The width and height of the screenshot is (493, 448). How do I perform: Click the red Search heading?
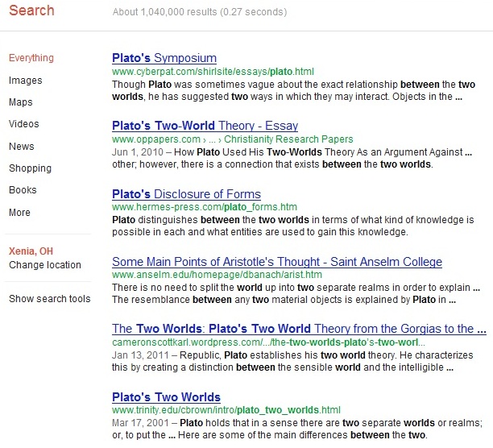32,10
